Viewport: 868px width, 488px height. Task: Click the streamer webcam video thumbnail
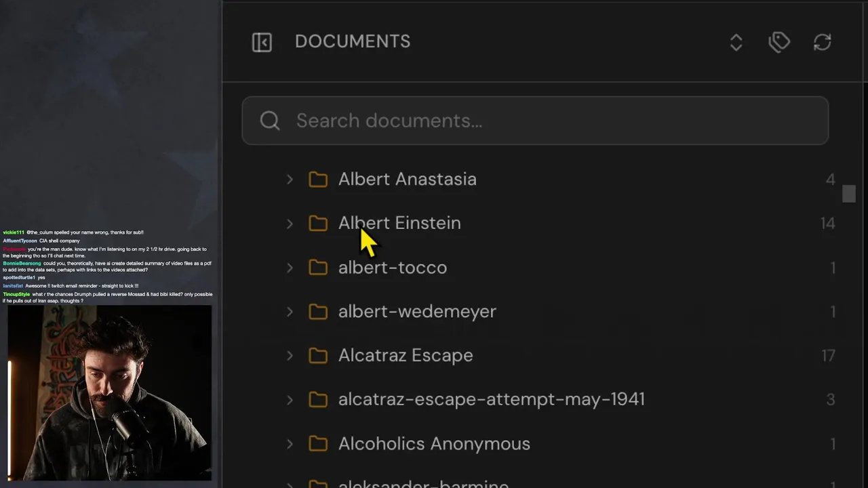[110, 393]
